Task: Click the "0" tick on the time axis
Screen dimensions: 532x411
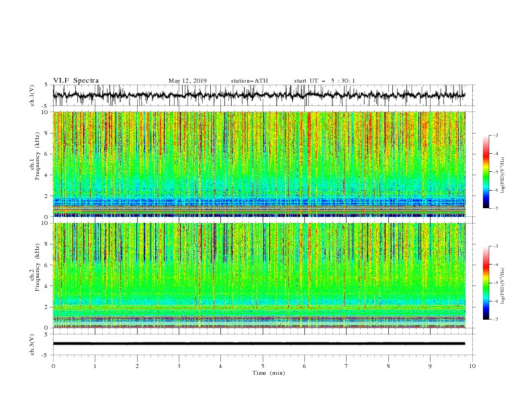Action: tap(53, 366)
